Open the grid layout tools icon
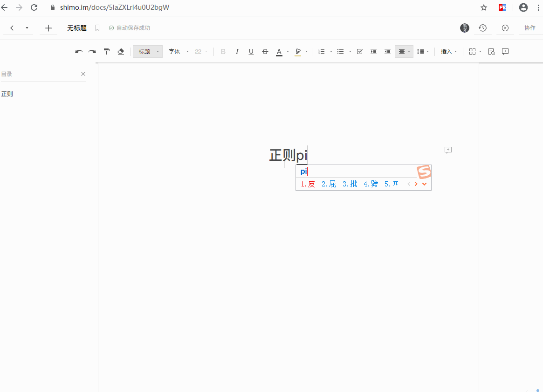Image resolution: width=543 pixels, height=392 pixels. tap(472, 52)
